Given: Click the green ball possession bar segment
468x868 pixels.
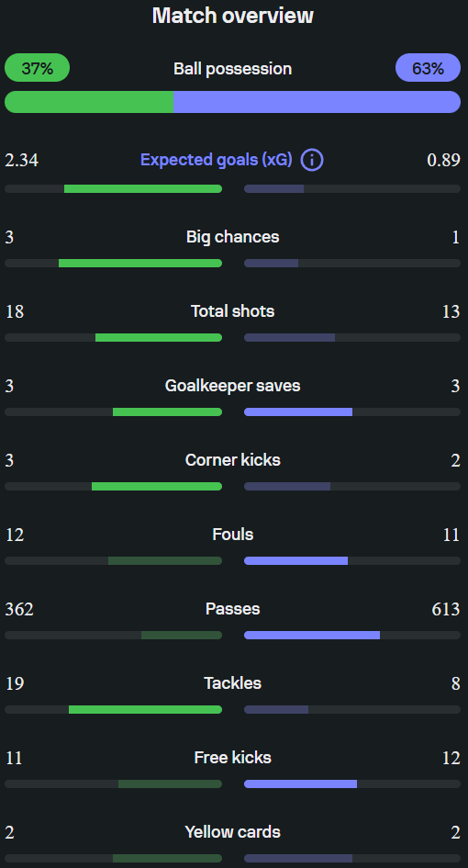Looking at the screenshot, I should [89, 102].
